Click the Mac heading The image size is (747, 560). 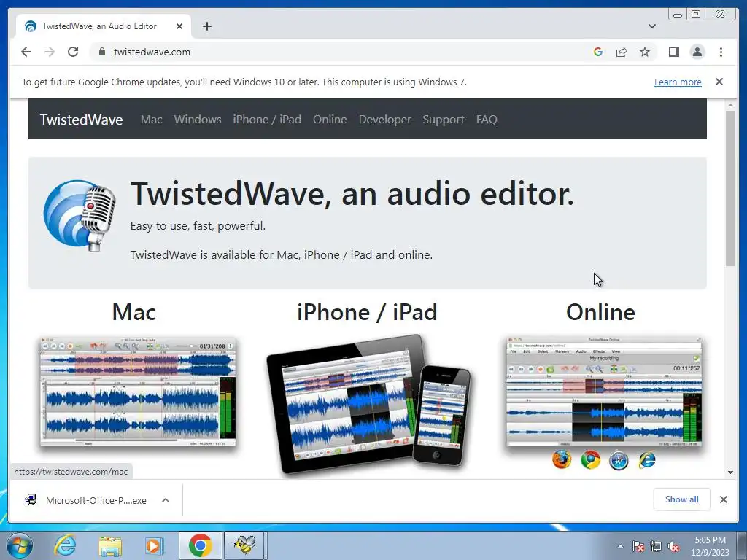coord(134,312)
